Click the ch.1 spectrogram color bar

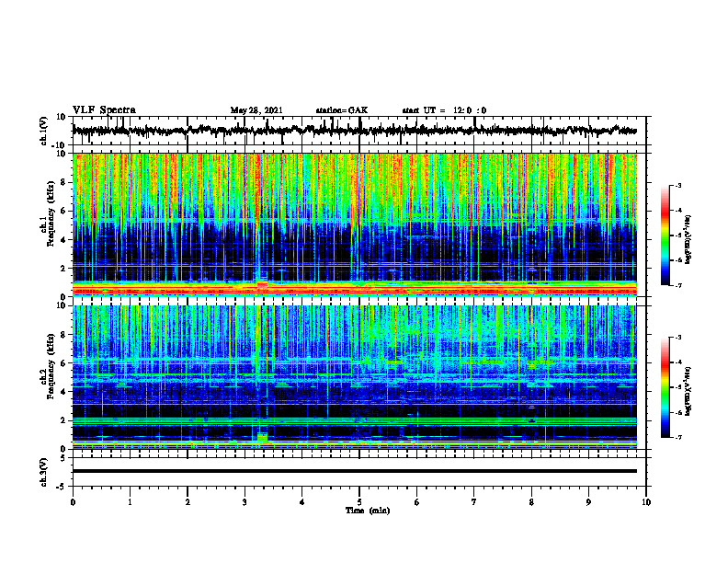(665, 236)
